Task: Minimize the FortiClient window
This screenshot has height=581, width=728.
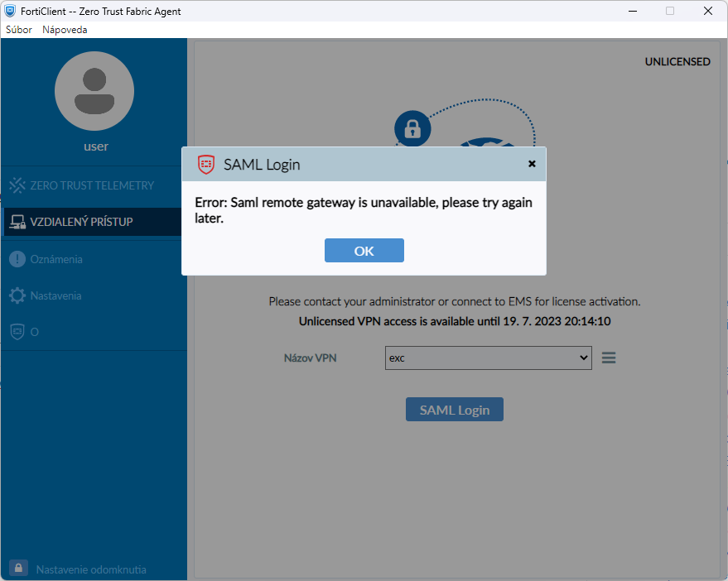Action: tap(633, 11)
